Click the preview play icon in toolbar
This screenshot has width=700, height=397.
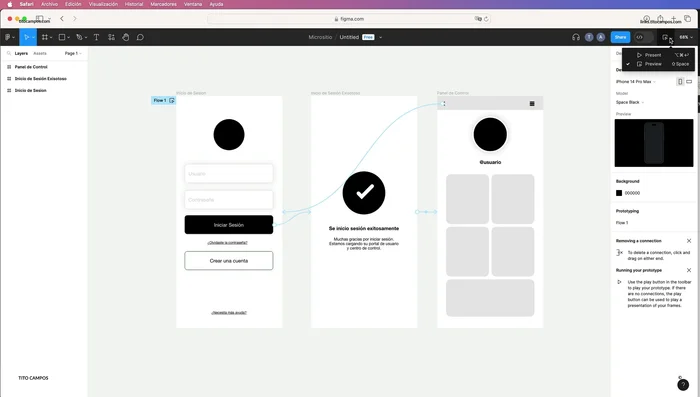click(x=665, y=37)
